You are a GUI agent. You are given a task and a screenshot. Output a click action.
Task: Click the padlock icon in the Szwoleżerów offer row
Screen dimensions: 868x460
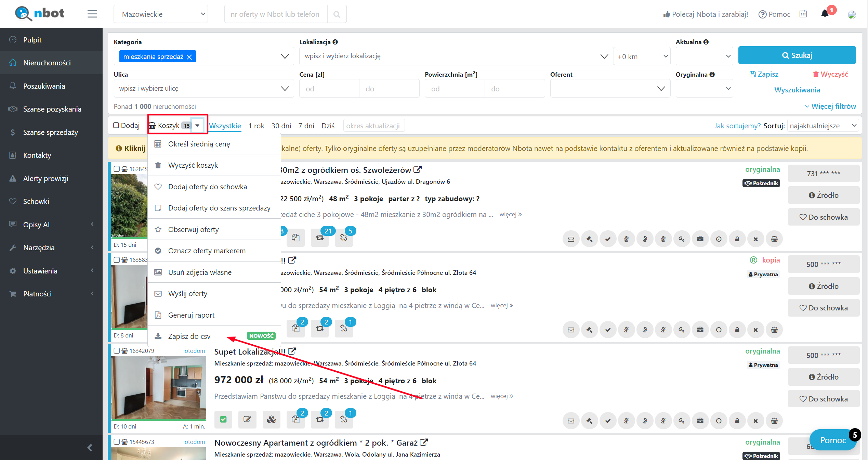click(737, 239)
